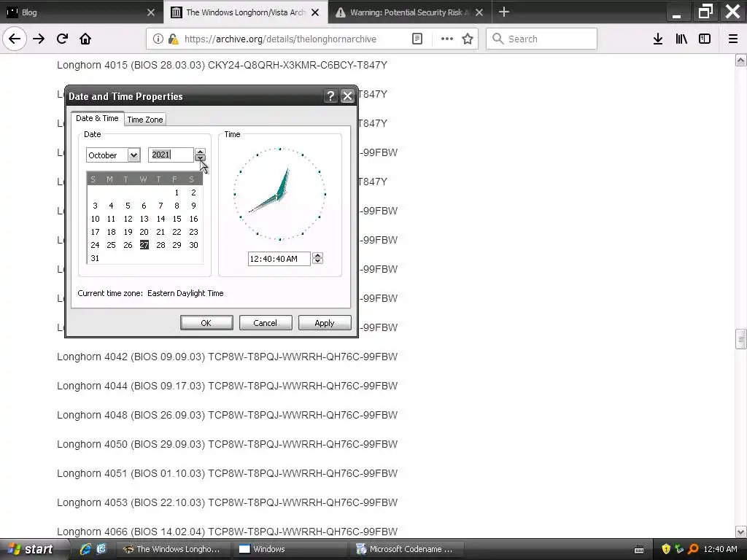Go back with the browser back arrow
This screenshot has width=747, height=560.
tap(15, 39)
